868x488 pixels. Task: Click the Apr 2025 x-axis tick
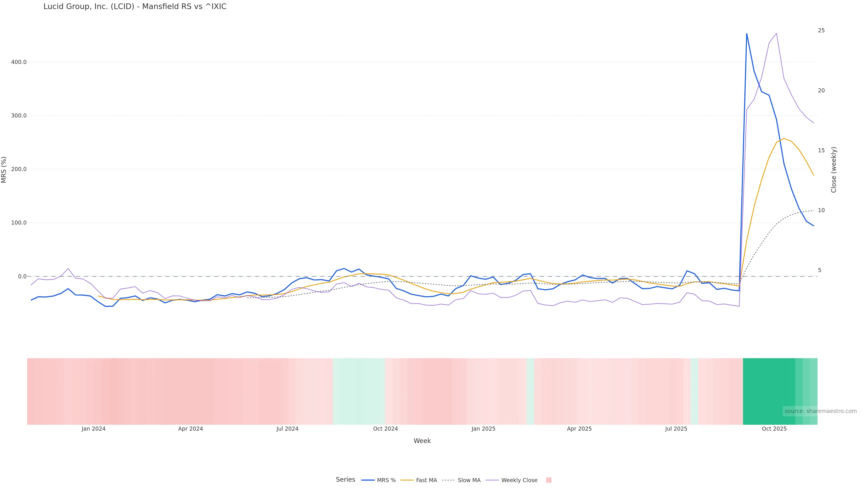579,429
